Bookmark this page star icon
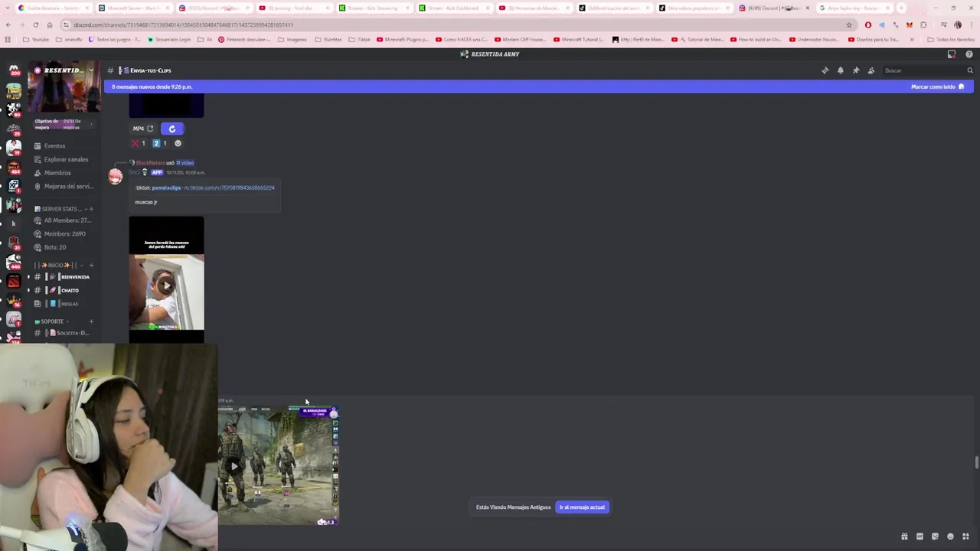The image size is (980, 551). [849, 24]
